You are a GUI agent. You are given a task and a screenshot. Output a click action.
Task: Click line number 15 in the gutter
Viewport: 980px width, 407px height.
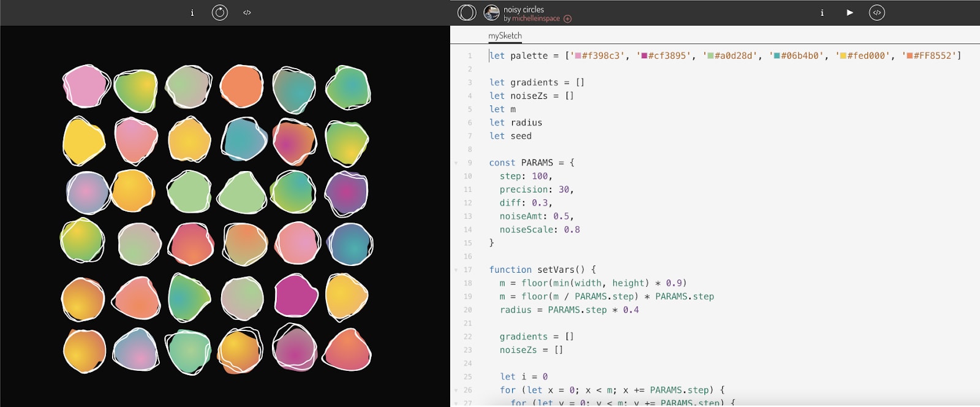click(x=468, y=243)
